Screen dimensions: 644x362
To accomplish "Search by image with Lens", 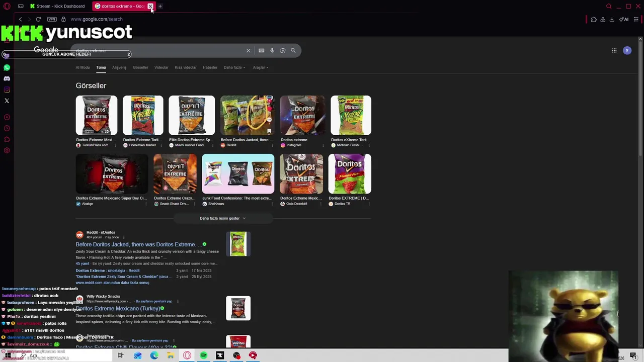I will (x=283, y=50).
